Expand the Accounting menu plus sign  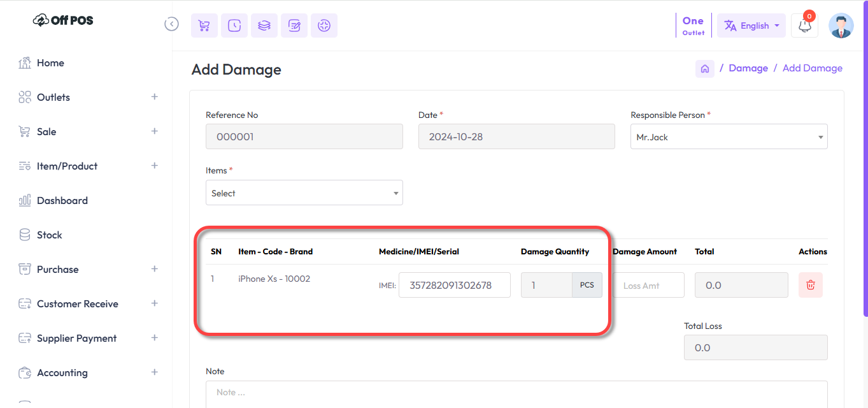154,372
